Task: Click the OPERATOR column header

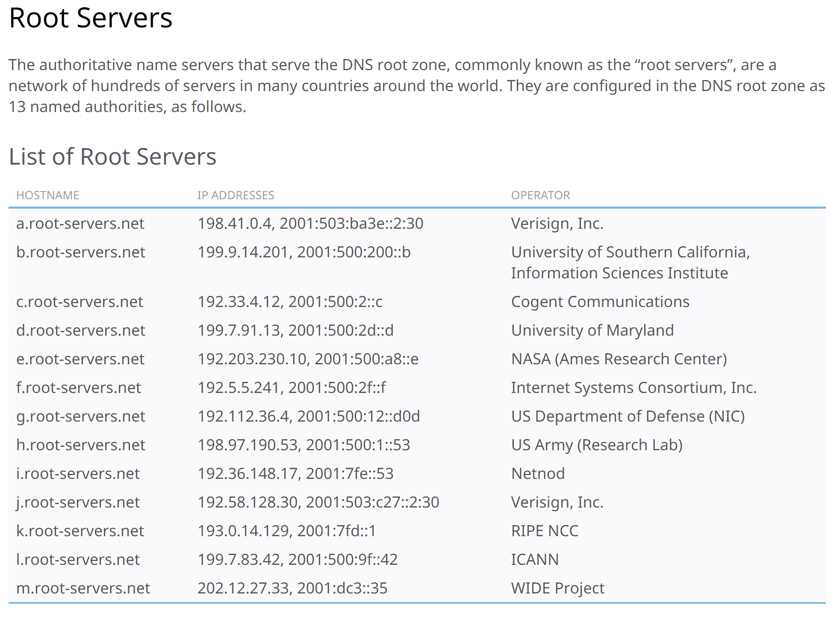Action: tap(540, 195)
